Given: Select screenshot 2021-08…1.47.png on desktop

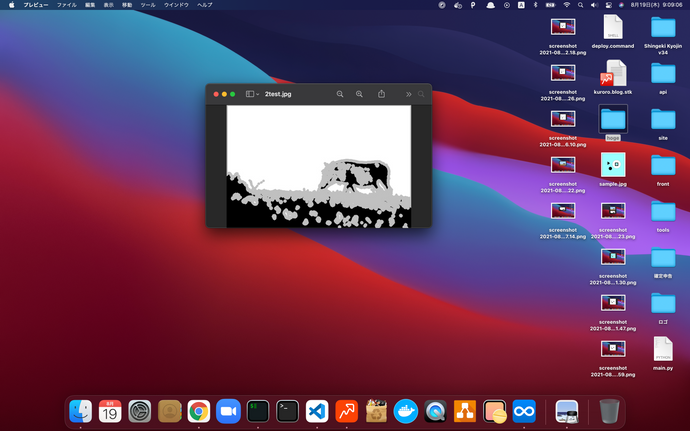Looking at the screenshot, I should [613, 312].
